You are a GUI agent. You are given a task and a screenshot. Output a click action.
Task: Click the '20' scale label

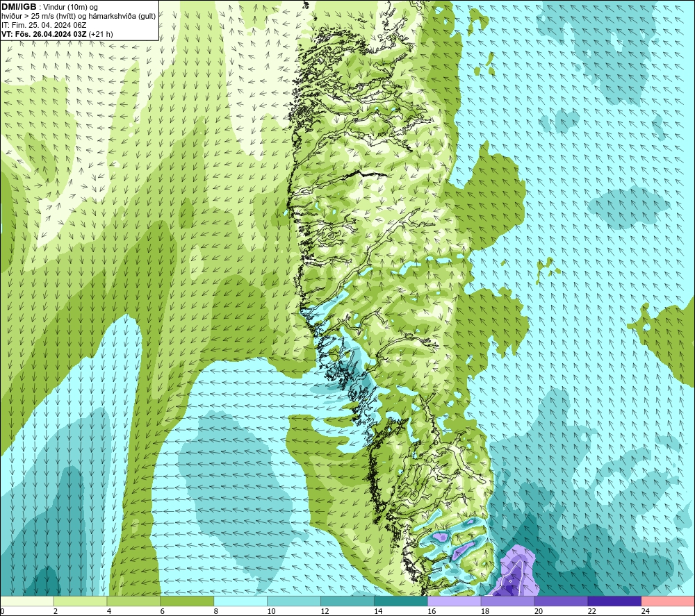click(539, 611)
